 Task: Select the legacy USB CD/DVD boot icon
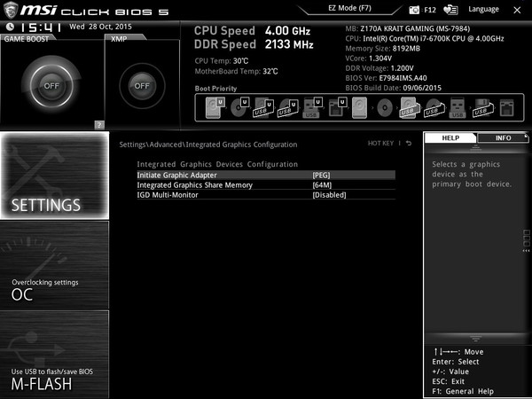click(x=434, y=108)
